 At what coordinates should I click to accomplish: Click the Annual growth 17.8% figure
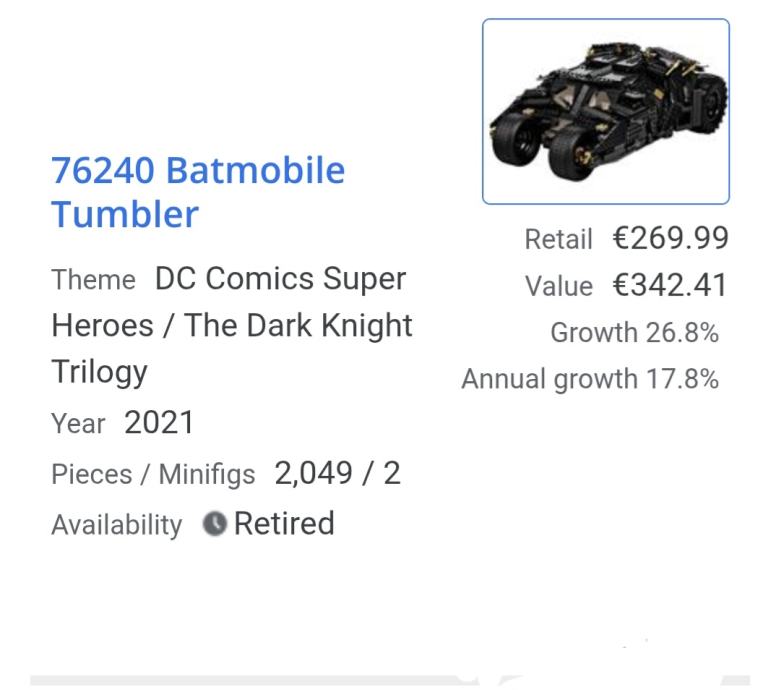coord(590,380)
